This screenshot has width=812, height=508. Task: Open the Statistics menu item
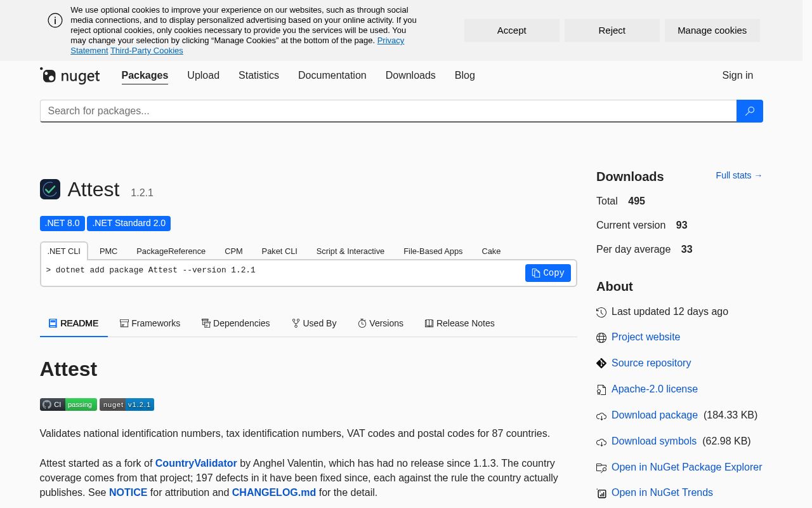tap(259, 76)
